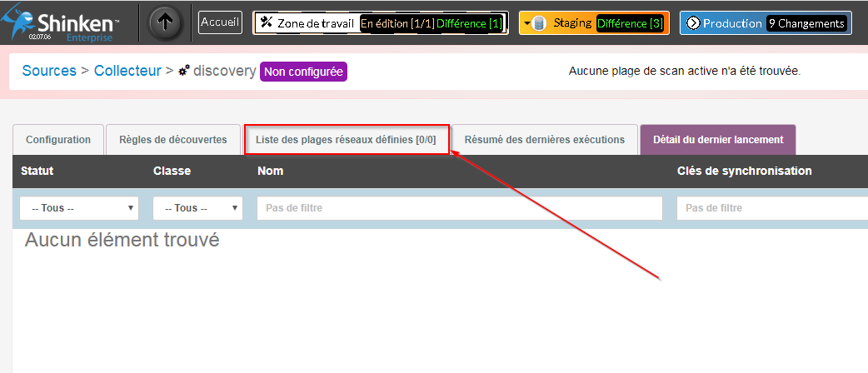Image resolution: width=868 pixels, height=373 pixels.
Task: Expand the Statut filter dropdown
Action: 79,208
